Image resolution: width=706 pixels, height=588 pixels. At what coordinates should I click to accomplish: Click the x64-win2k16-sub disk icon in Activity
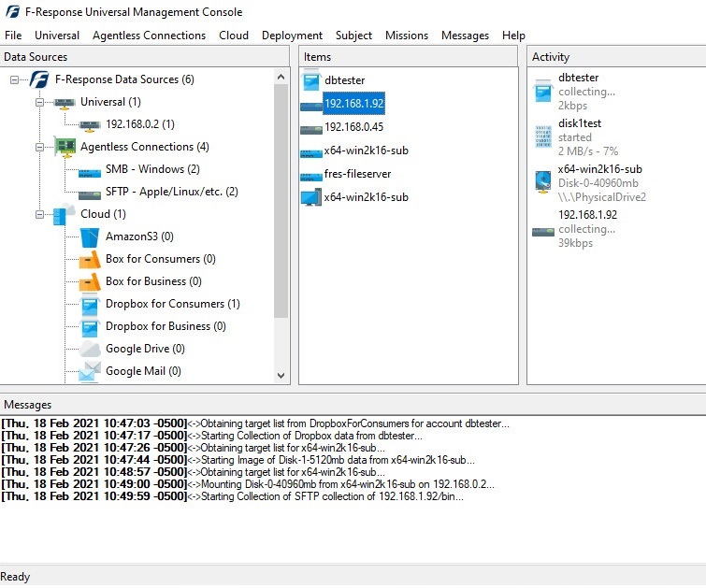pos(543,182)
